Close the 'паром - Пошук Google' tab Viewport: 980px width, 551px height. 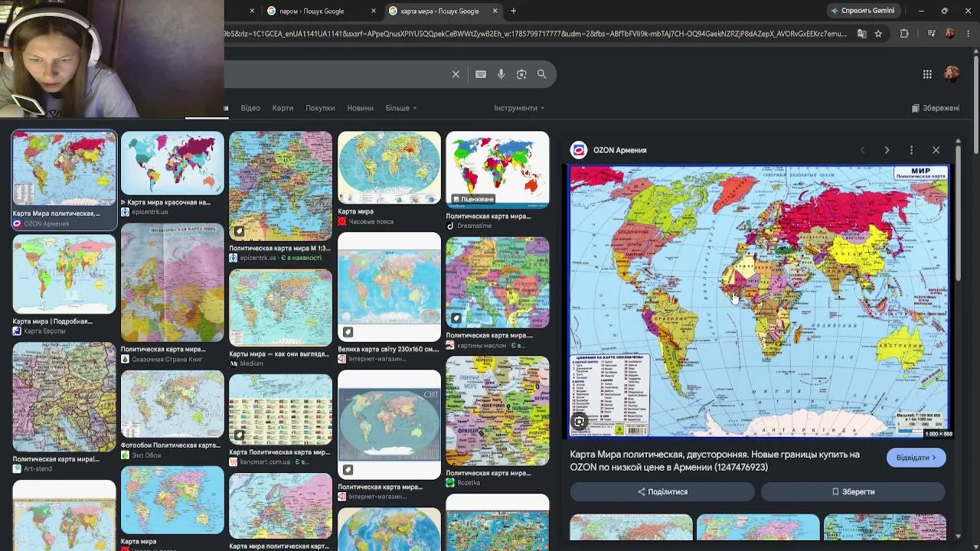point(374,11)
